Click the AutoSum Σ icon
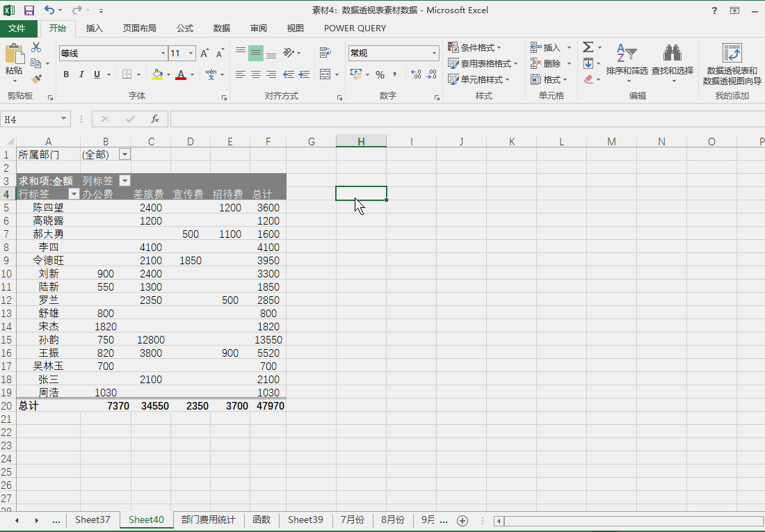The width and height of the screenshot is (765, 532). click(x=588, y=47)
